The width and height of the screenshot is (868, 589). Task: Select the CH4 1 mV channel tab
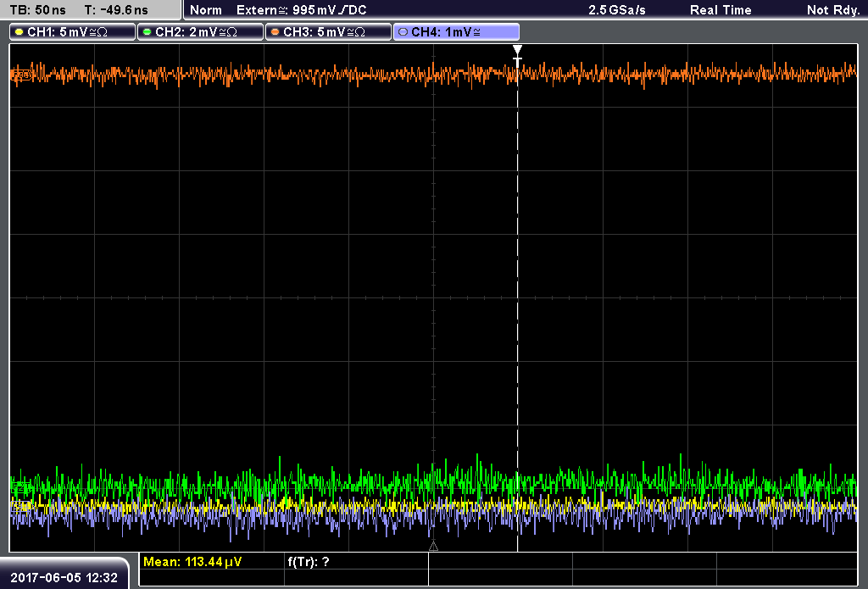pyautogui.click(x=456, y=32)
